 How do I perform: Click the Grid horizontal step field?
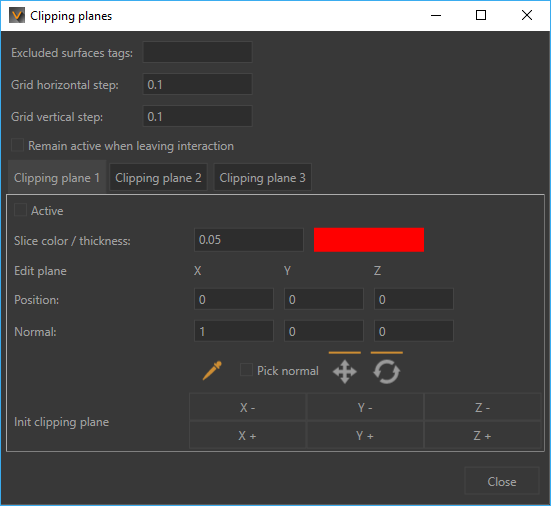coord(197,84)
